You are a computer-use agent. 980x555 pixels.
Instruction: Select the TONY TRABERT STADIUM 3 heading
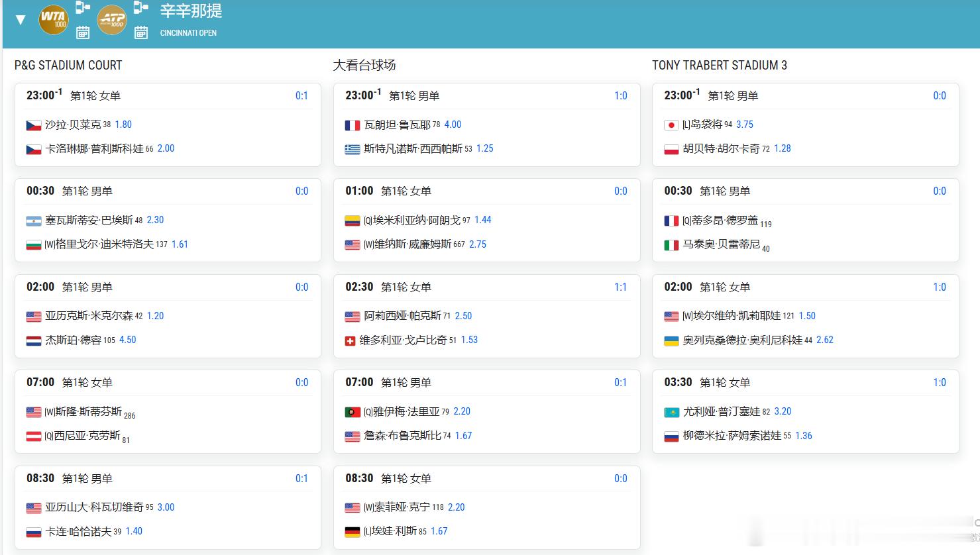[720, 65]
